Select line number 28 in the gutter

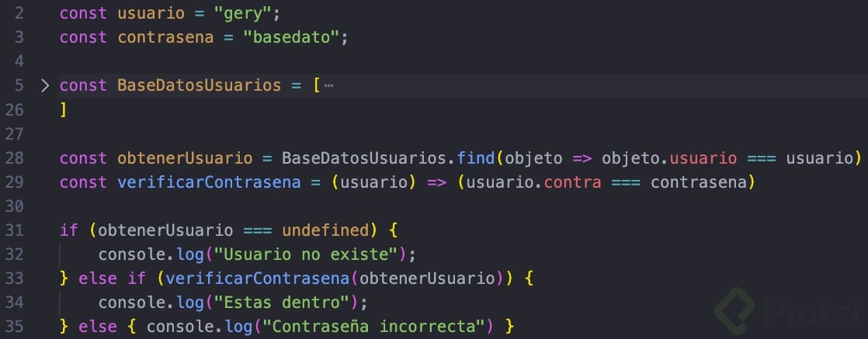[15, 158]
